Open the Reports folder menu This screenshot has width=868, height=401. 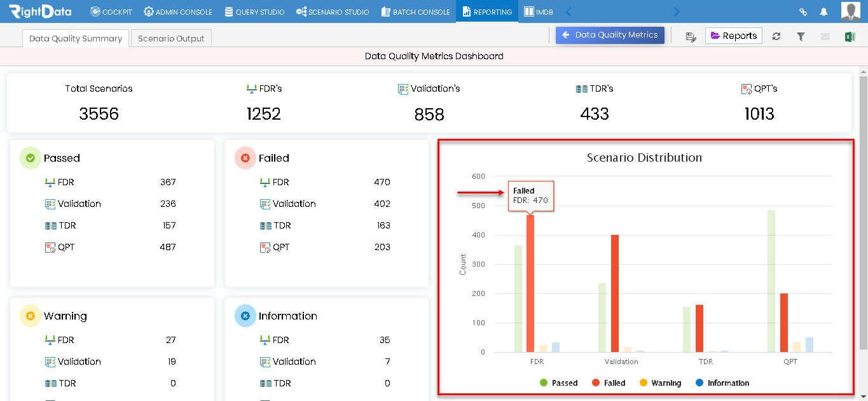coord(733,36)
